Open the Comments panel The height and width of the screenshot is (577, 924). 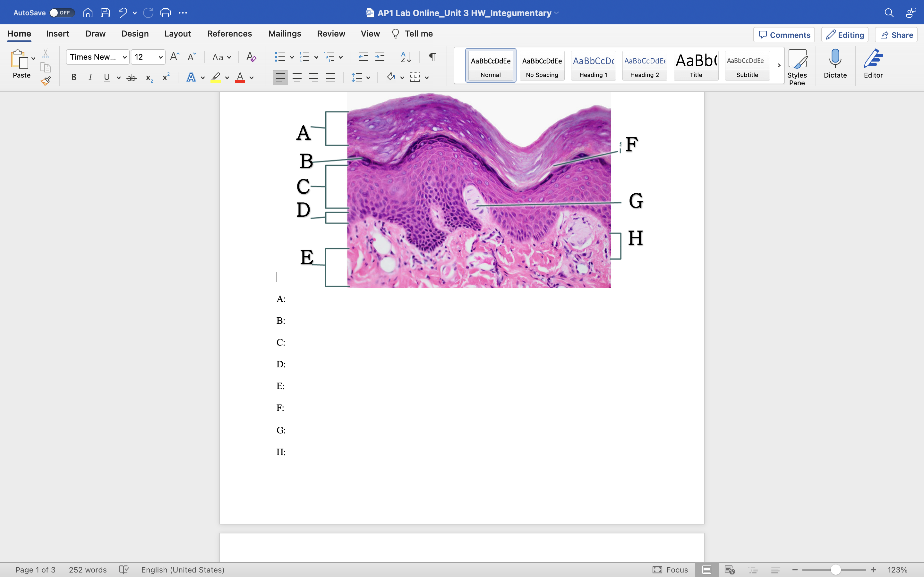coord(783,34)
